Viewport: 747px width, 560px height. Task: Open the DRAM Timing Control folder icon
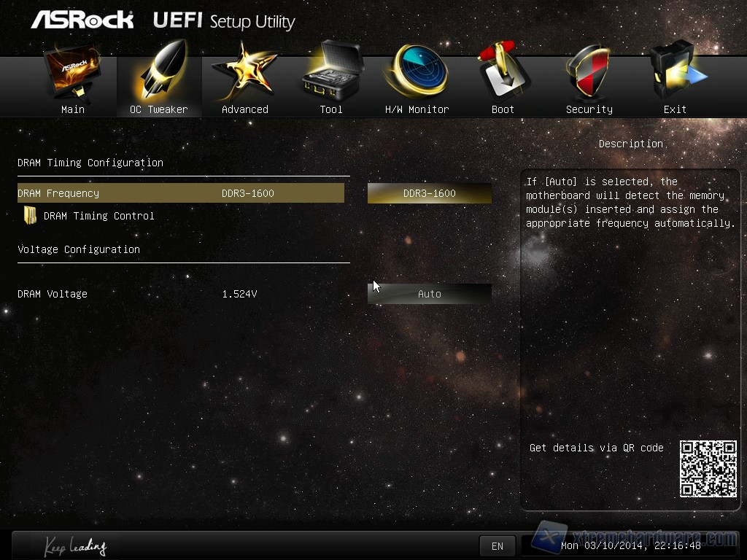point(30,215)
